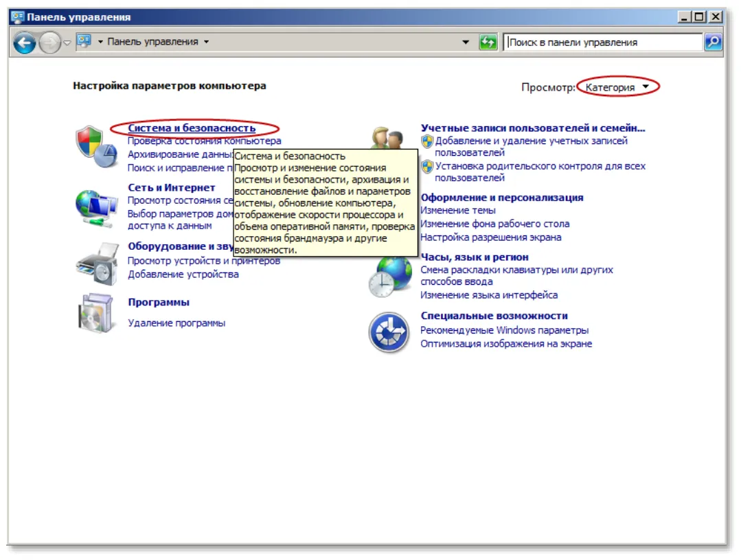Click Оптимизация изображения на экране link
The height and width of the screenshot is (560, 741).
506,344
